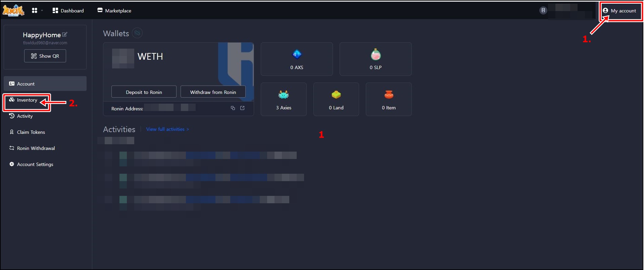Click the Activities heading
Screen dimensions: 644x270
point(119,129)
